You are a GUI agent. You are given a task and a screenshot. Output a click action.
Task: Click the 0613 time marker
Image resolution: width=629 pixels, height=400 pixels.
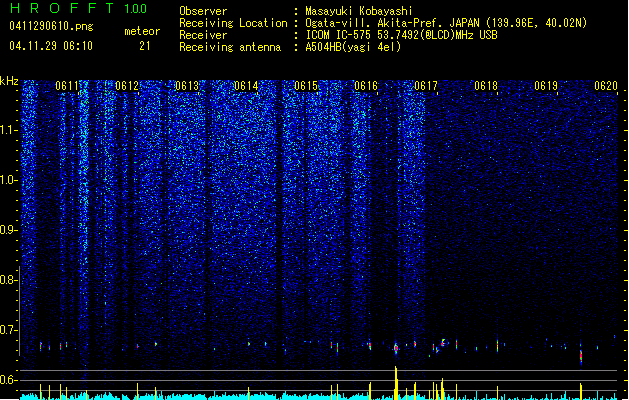point(187,86)
